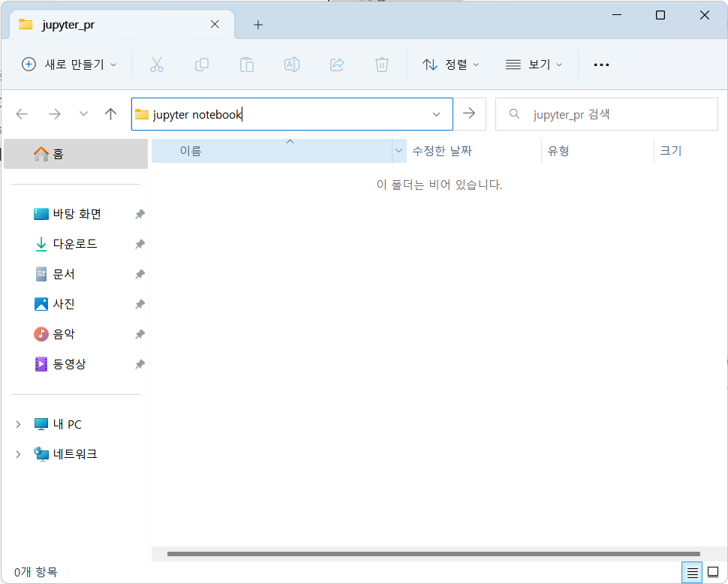Expand the 네트워크 tree node
The width and height of the screenshot is (728, 584).
pos(18,454)
